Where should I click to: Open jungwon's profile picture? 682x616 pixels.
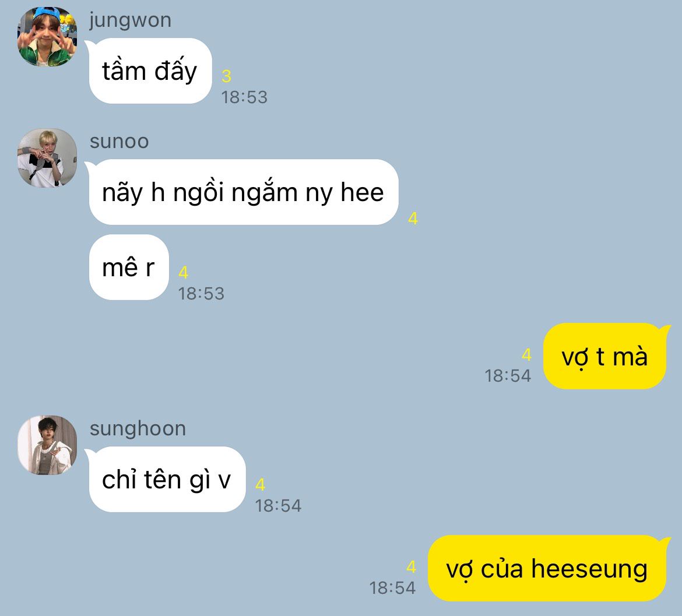tap(47, 37)
